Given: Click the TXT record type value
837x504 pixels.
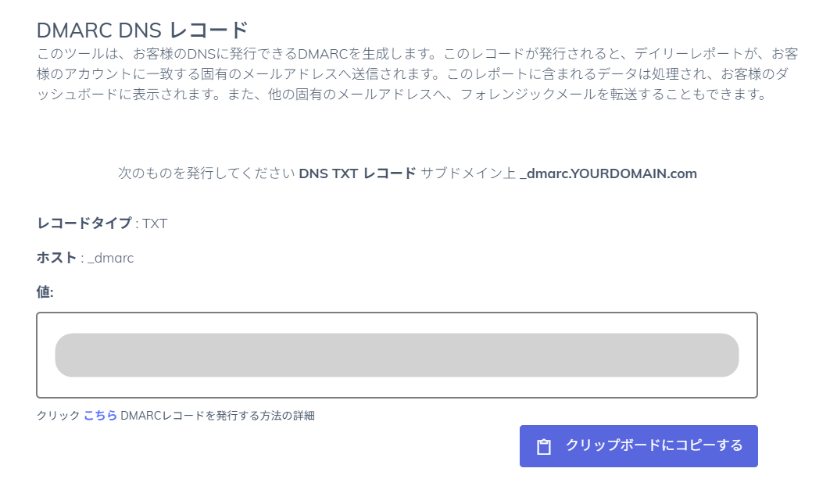Looking at the screenshot, I should coord(155,223).
